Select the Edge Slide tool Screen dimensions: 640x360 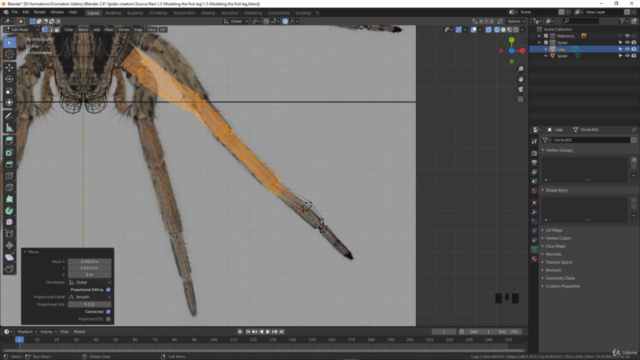tap(9, 234)
